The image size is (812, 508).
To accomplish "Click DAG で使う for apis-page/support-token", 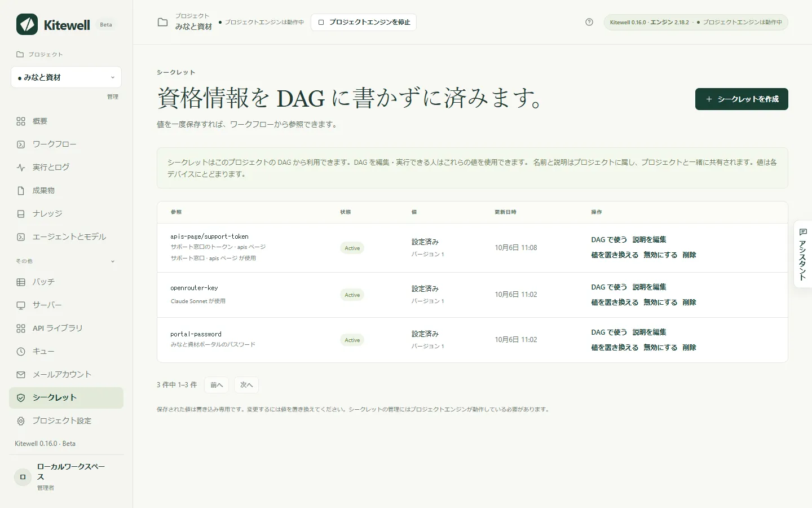I will tap(609, 240).
